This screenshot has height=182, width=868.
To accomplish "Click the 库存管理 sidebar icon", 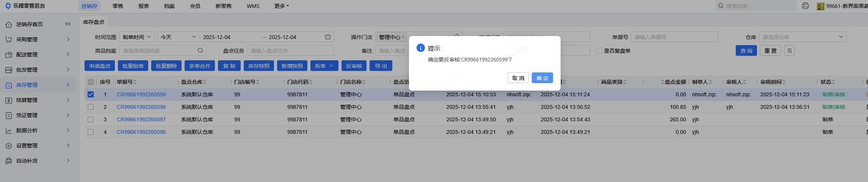I will [9, 85].
